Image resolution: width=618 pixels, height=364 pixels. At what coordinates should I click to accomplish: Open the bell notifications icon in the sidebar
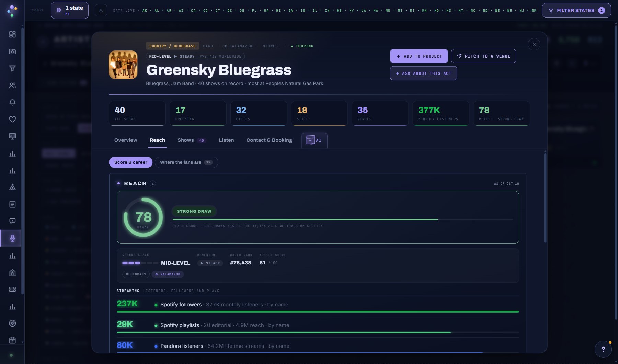(12, 102)
